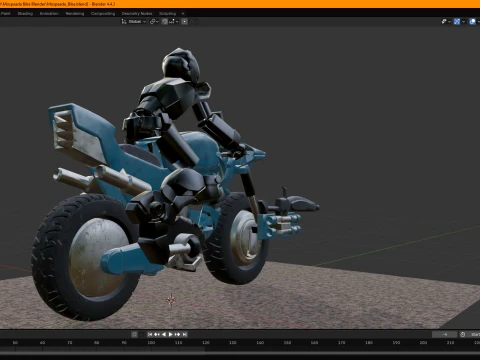This screenshot has width=480, height=360.
Task: Switch to the Geometry Nodes workspace tab
Action: point(137,14)
